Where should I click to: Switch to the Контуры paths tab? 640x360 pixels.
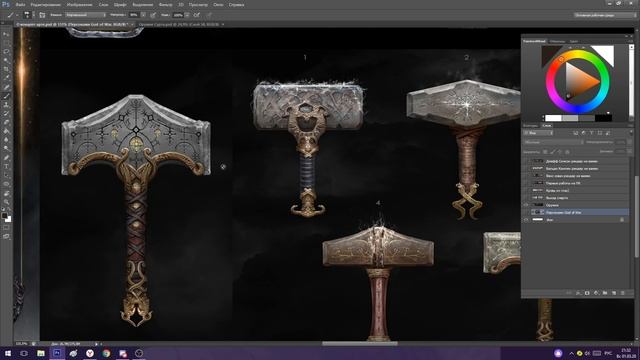pos(531,126)
